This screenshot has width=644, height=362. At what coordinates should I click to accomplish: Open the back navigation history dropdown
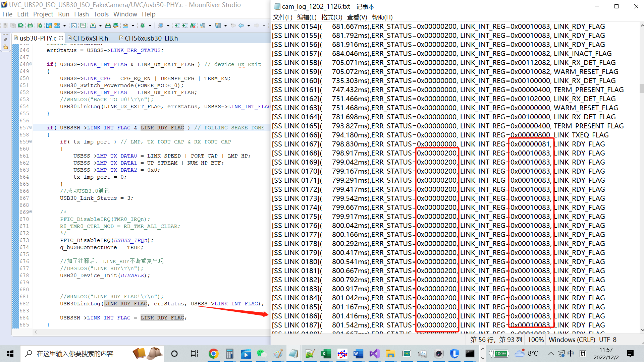click(x=249, y=25)
